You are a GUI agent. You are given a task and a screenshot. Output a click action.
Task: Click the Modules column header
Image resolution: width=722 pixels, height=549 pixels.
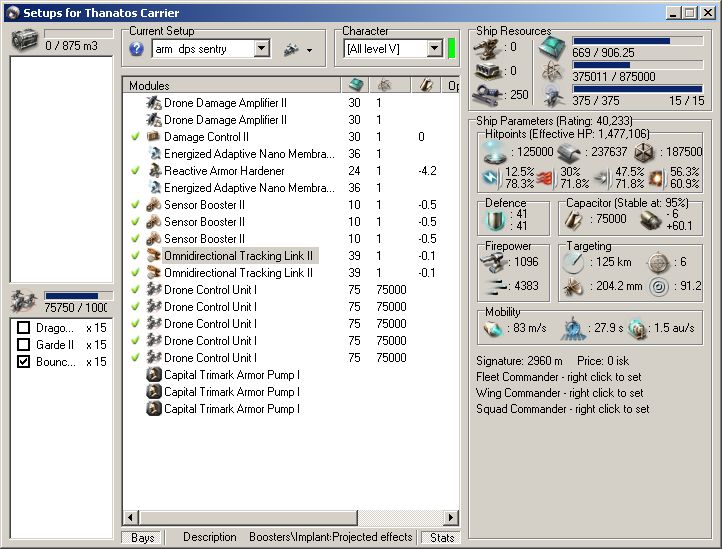click(232, 85)
